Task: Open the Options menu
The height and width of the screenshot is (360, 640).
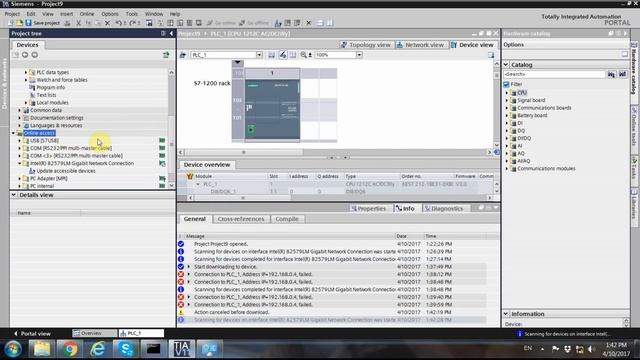Action: (110, 14)
